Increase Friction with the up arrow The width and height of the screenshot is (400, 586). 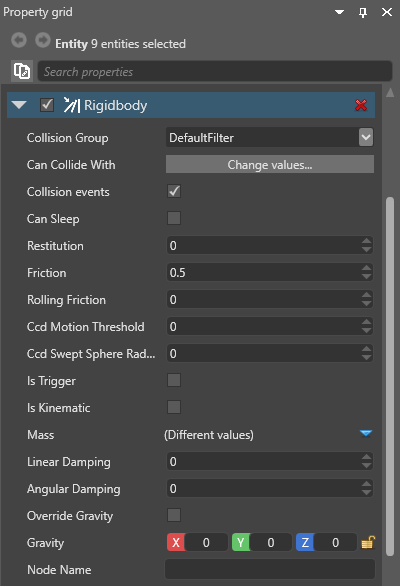coord(367,268)
